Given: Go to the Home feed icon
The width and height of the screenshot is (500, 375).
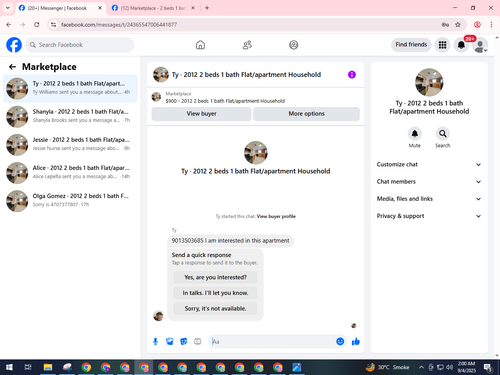Looking at the screenshot, I should (200, 45).
